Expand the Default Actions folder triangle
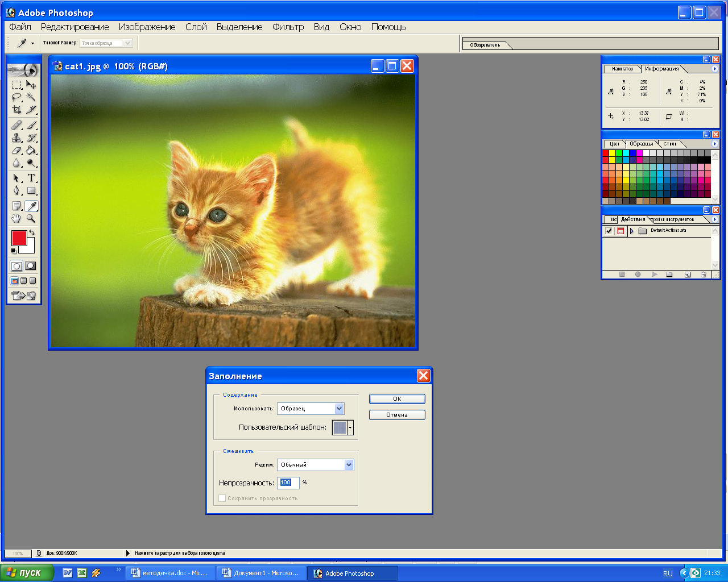The width and height of the screenshot is (728, 582). tap(632, 231)
